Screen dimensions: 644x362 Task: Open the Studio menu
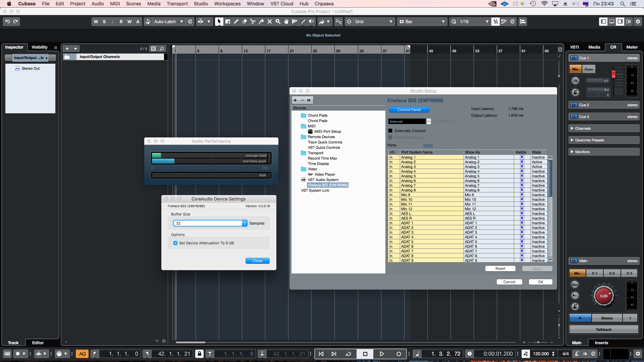[x=201, y=4]
